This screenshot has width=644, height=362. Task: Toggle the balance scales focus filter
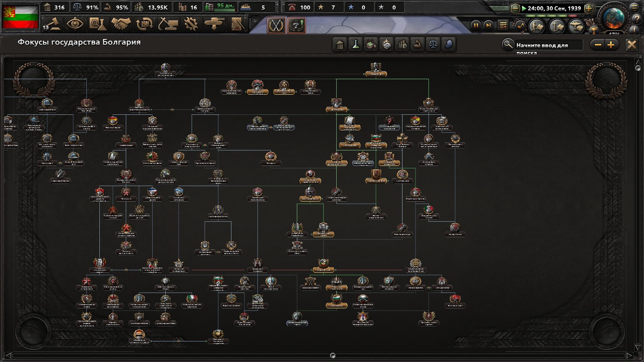[433, 44]
